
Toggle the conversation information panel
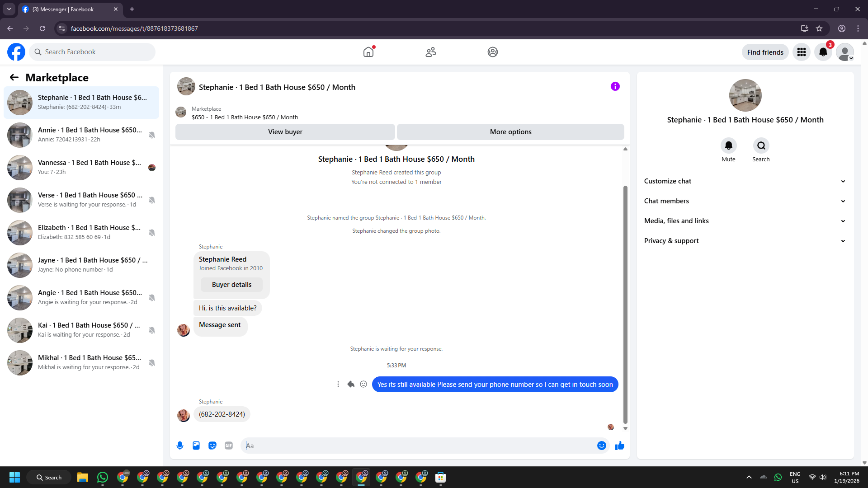tap(615, 86)
